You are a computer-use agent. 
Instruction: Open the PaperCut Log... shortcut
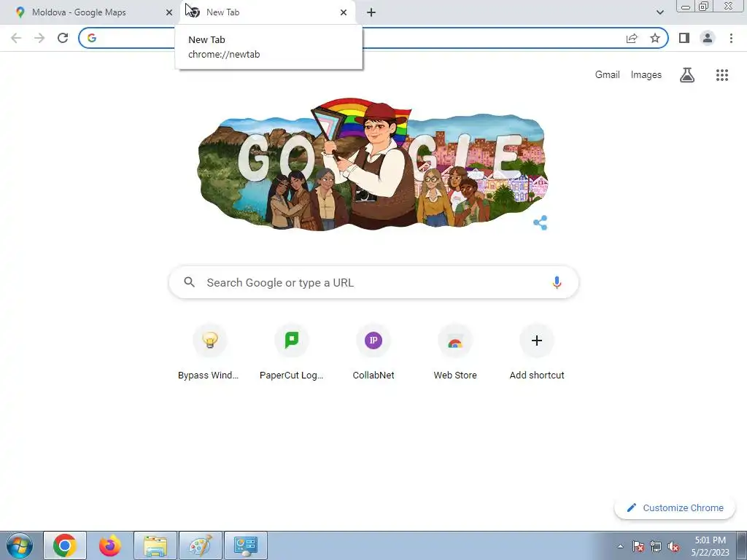click(x=292, y=352)
